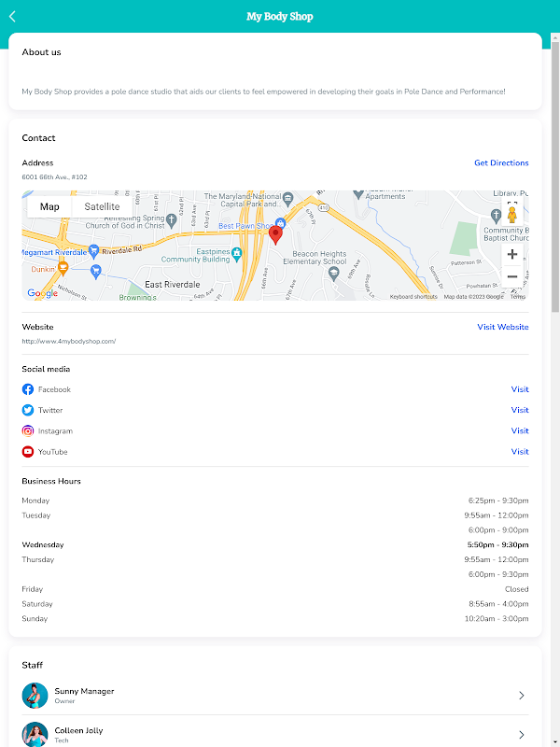Go back using the header arrow
Viewport: 560px width, 747px height.
[12, 17]
